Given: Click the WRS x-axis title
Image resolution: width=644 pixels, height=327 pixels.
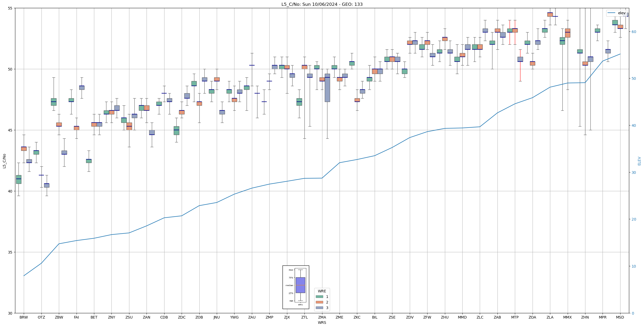Looking at the screenshot, I should click(322, 323).
